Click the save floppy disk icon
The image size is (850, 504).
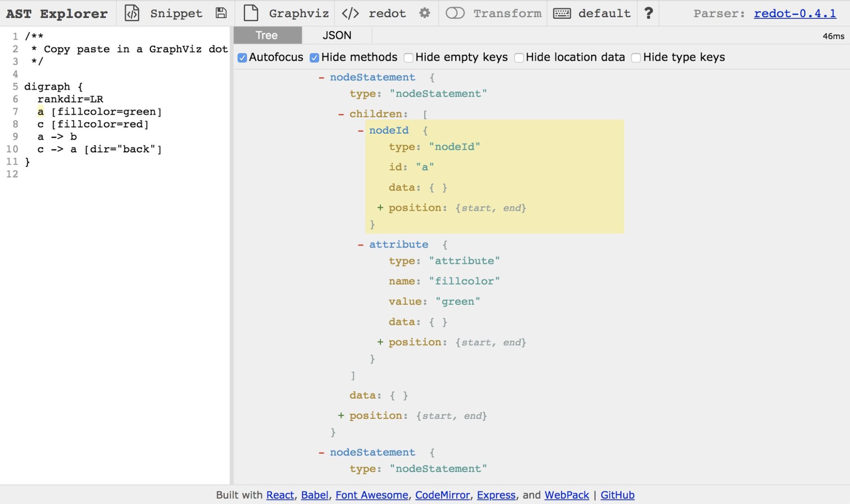(x=221, y=13)
